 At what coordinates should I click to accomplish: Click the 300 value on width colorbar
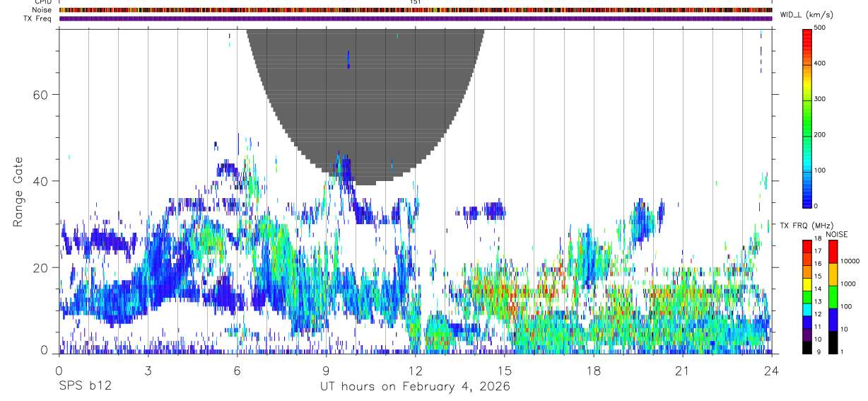click(820, 99)
